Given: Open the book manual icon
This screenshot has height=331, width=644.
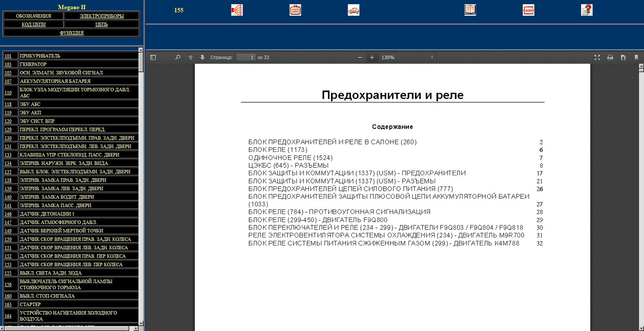Looking at the screenshot, I should [x=470, y=10].
